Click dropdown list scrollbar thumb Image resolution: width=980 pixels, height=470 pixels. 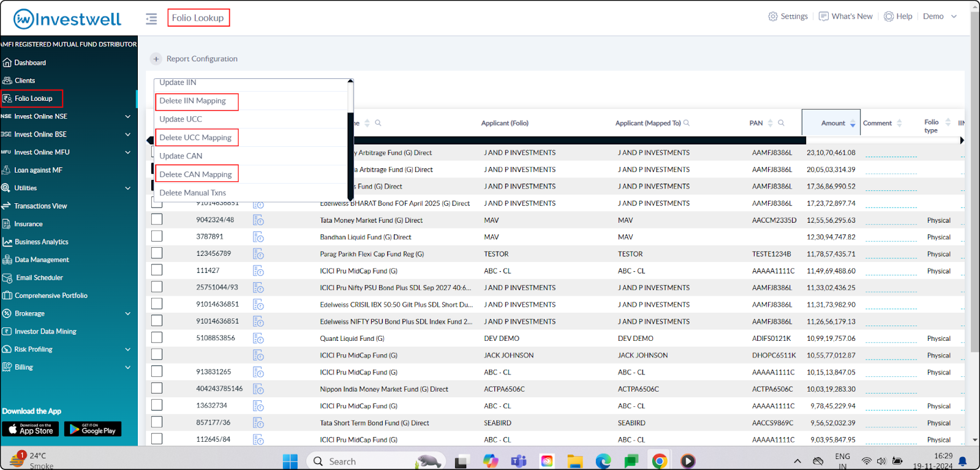pyautogui.click(x=350, y=156)
